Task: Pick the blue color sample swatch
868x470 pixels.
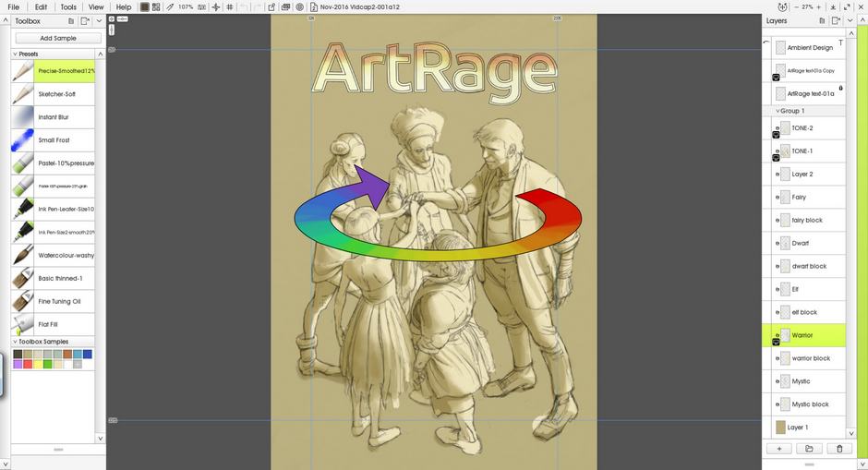Action: (88, 355)
